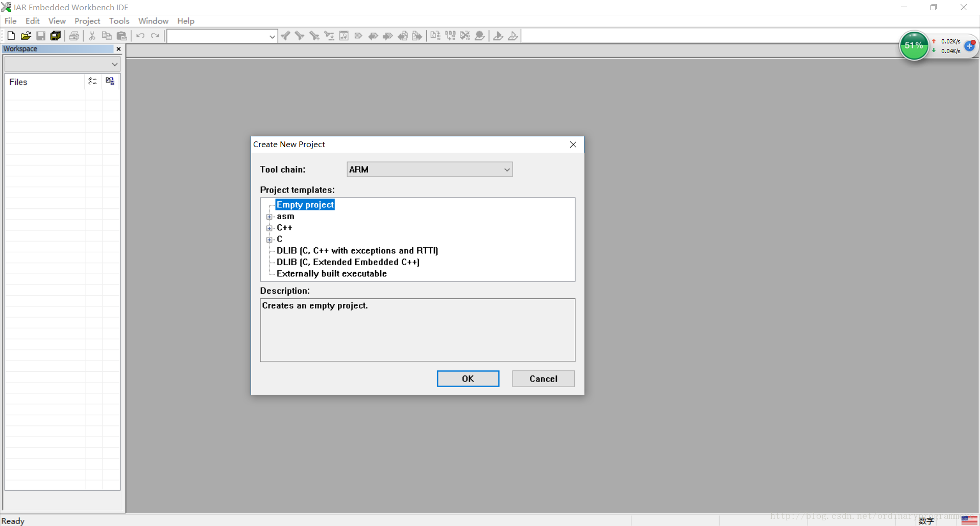Screen dimensions: 980x526
Task: Expand the C++ template node
Action: 269,228
